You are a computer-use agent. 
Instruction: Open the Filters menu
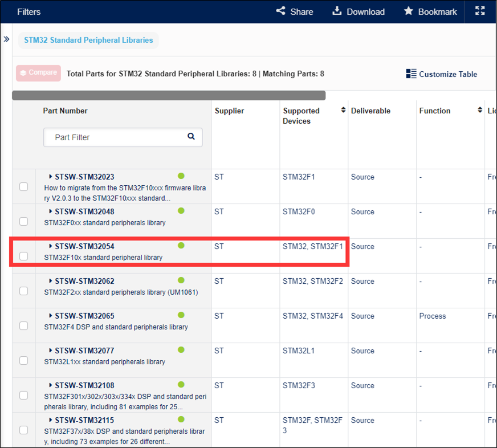(28, 11)
